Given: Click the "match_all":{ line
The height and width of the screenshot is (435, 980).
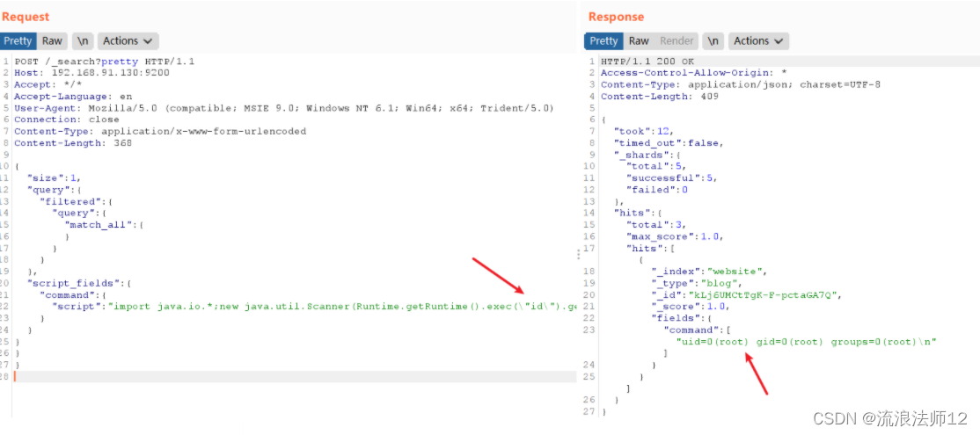Looking at the screenshot, I should coord(105,225).
